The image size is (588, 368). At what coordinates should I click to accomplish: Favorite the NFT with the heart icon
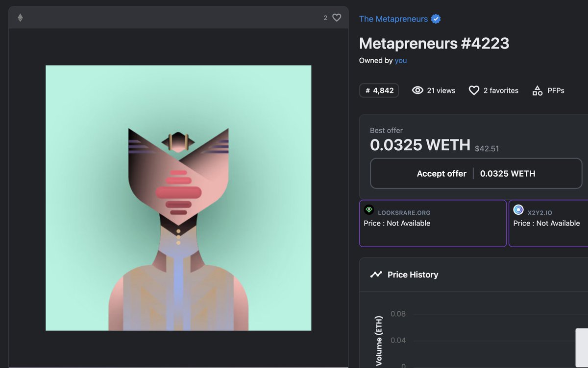tap(337, 18)
